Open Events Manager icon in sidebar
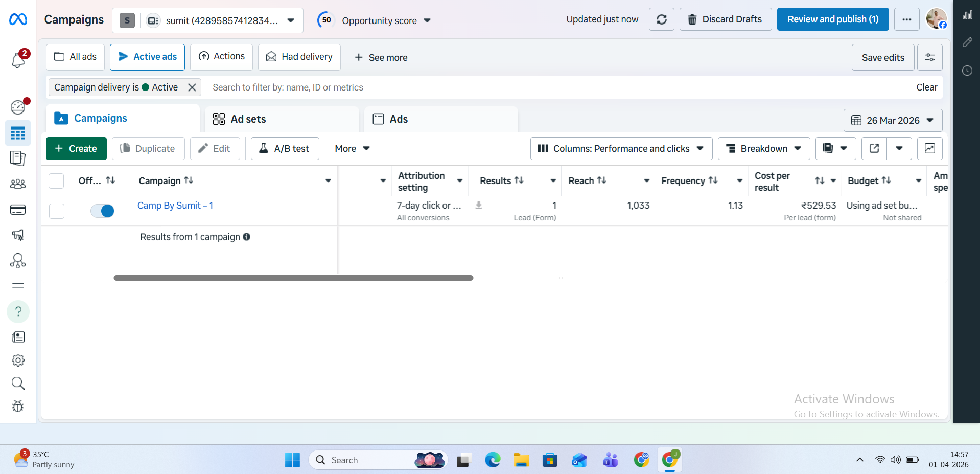The image size is (980, 474). coord(18,261)
